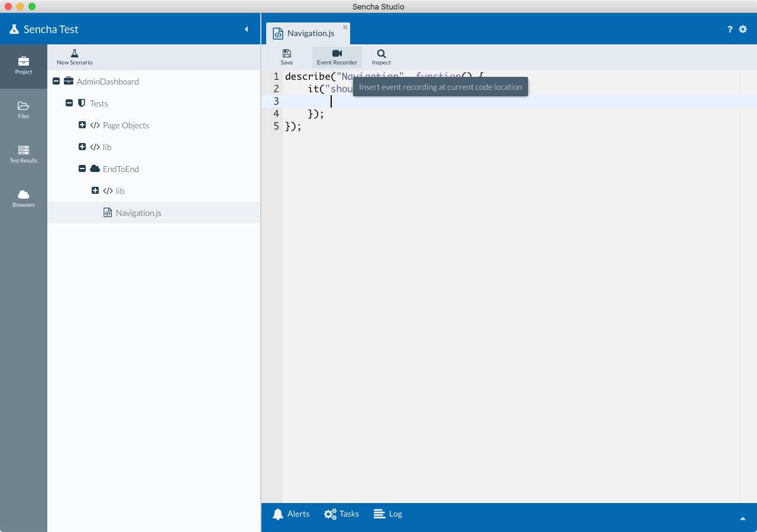Start the Event Recorder

pos(337,57)
